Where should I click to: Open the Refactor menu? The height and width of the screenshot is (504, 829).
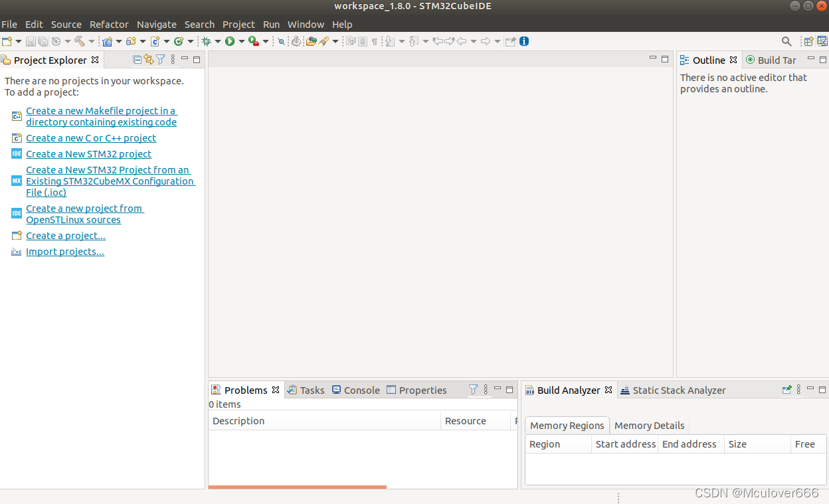(109, 25)
